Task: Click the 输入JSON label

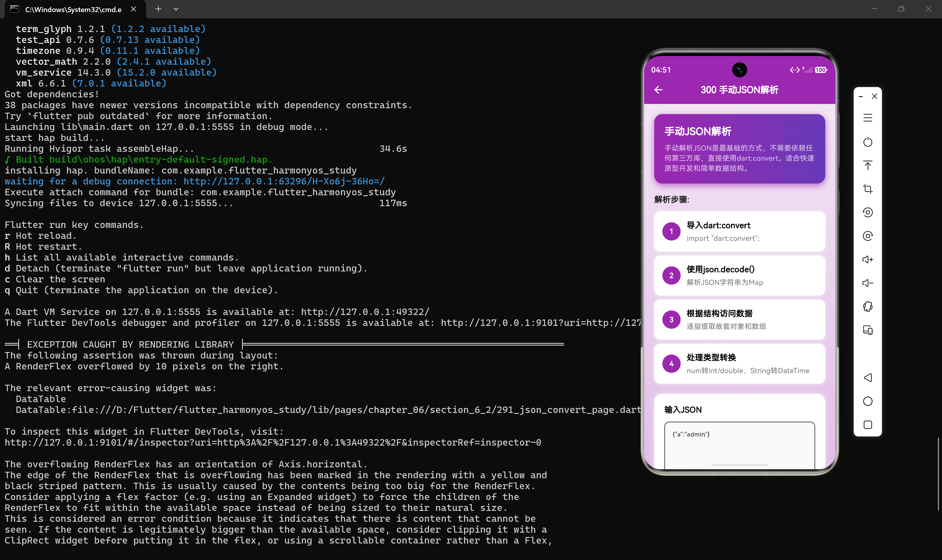Action: coord(683,410)
